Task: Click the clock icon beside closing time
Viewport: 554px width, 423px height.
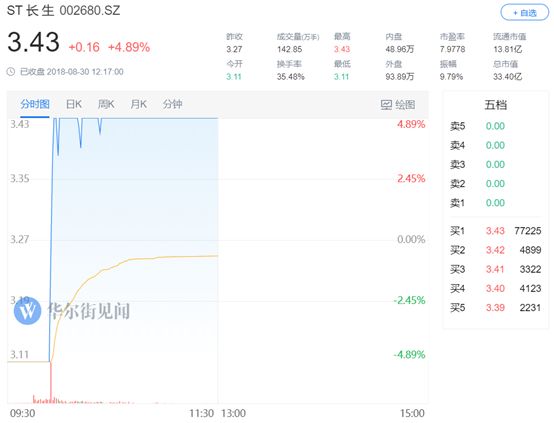Action: (11, 72)
